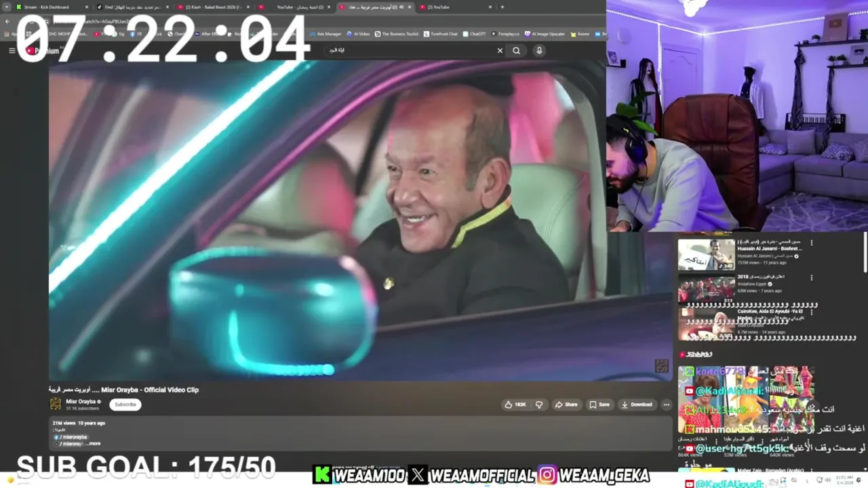Open the Vodafone Egypt channel name
Viewport: 868px width, 488px height.
[x=751, y=284]
